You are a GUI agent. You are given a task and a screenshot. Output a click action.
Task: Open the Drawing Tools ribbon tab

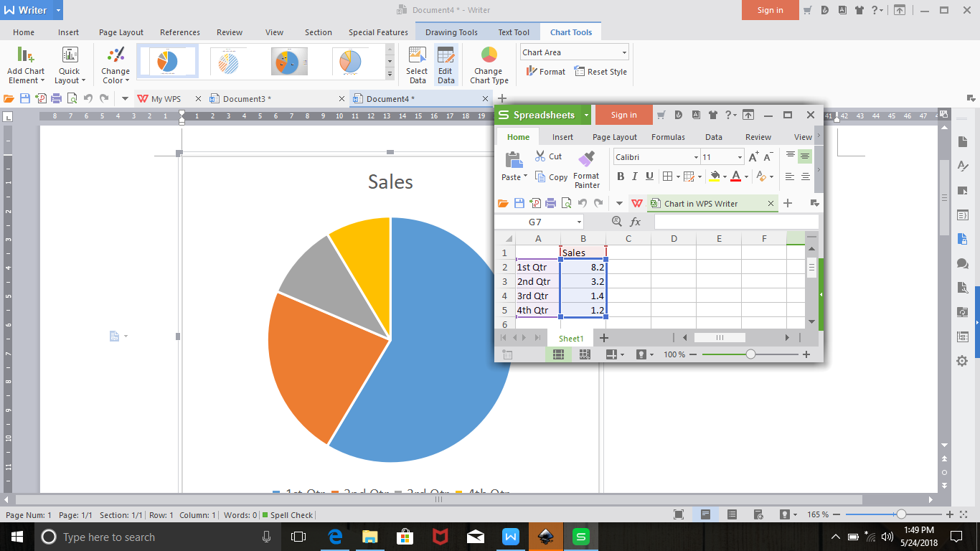pos(451,32)
